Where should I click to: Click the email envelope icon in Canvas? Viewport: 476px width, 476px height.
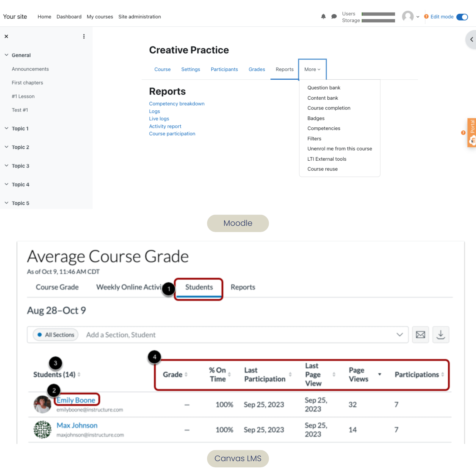420,335
